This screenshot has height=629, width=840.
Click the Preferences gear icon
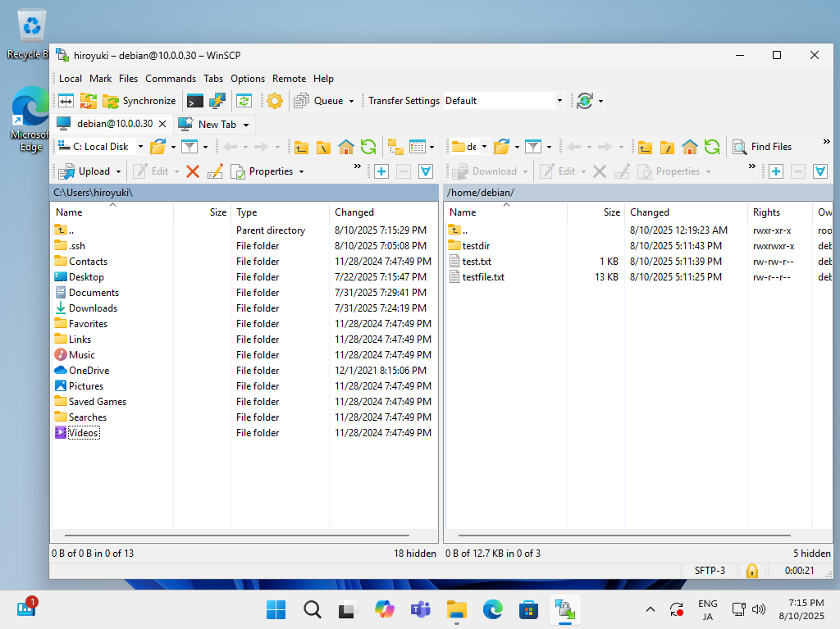click(x=275, y=101)
